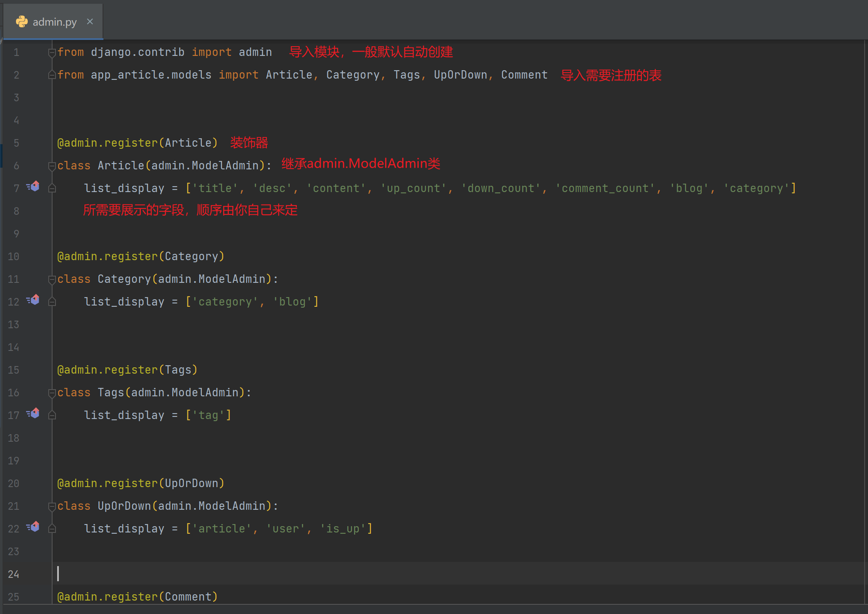Click the @admin.register(Category) decorator

coord(141,256)
